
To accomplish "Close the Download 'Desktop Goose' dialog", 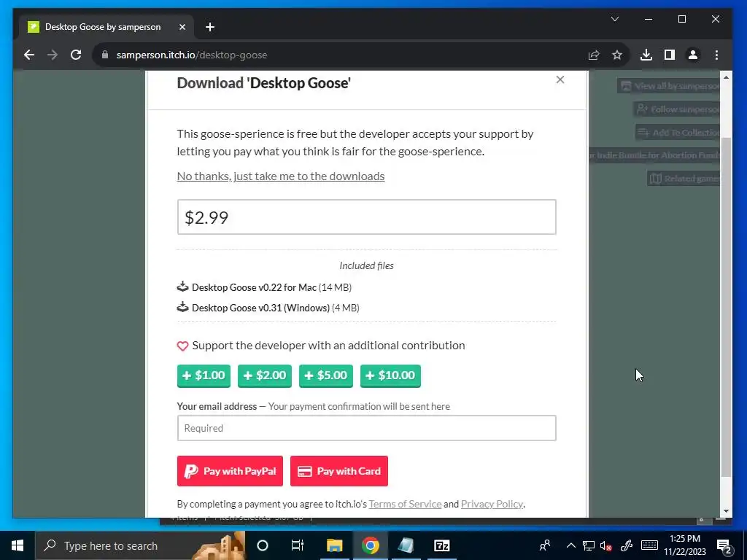I will click(x=560, y=79).
